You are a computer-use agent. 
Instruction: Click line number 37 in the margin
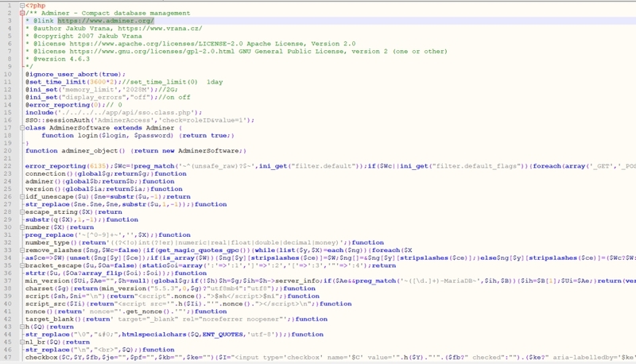tap(8, 281)
